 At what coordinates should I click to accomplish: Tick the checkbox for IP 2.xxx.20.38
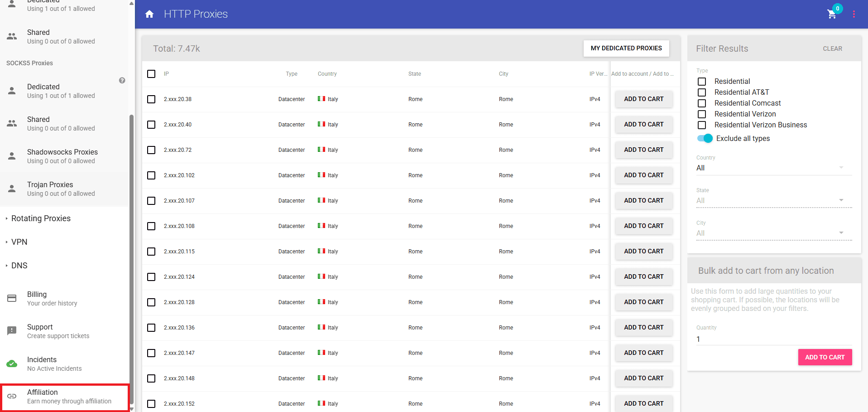(x=151, y=99)
